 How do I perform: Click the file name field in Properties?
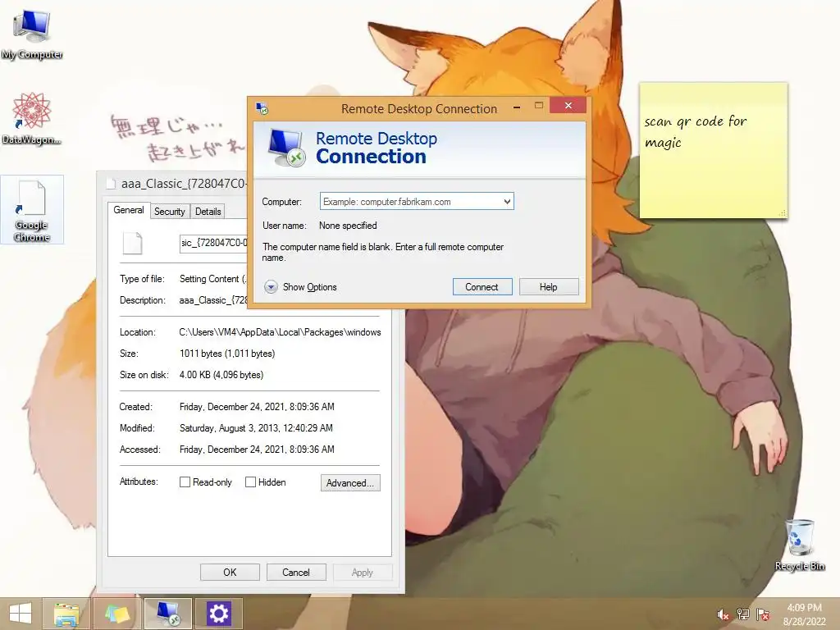click(x=214, y=243)
